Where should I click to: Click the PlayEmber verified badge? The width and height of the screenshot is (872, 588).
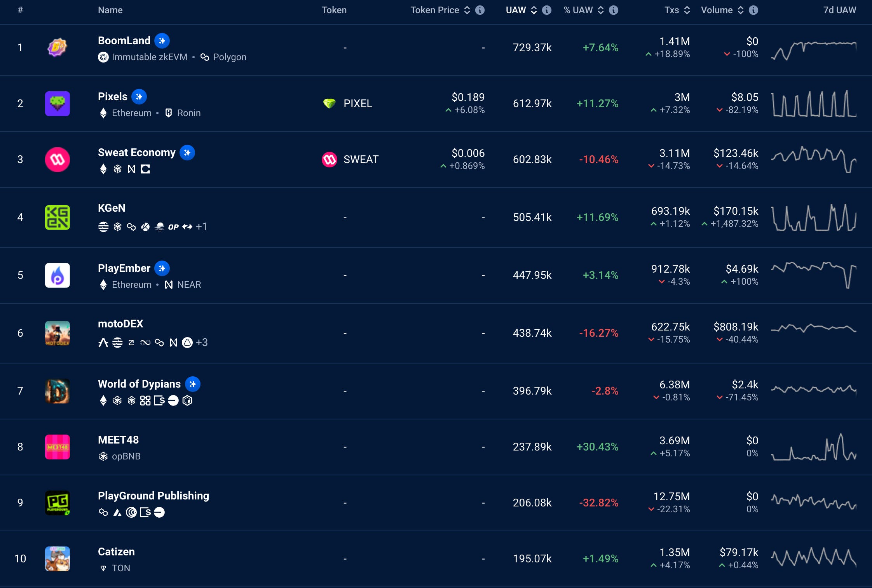click(162, 268)
